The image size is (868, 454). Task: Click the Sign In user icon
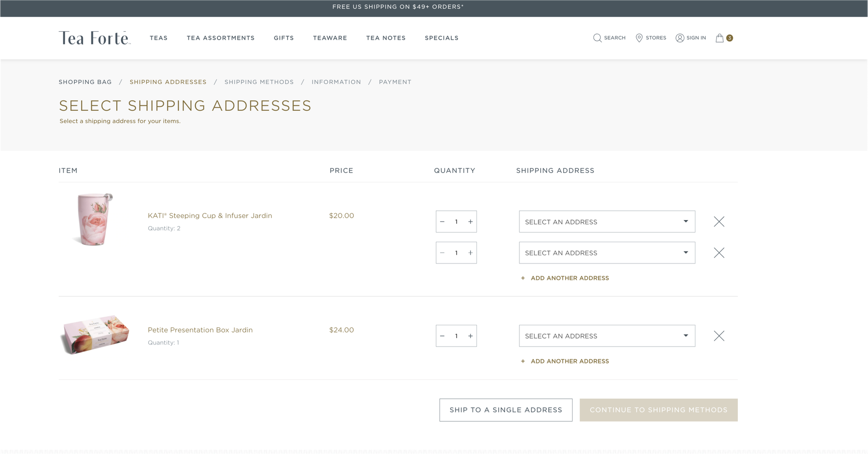click(x=680, y=38)
